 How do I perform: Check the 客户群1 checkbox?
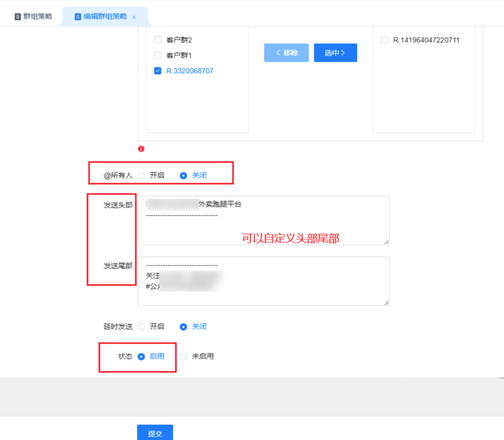(158, 55)
